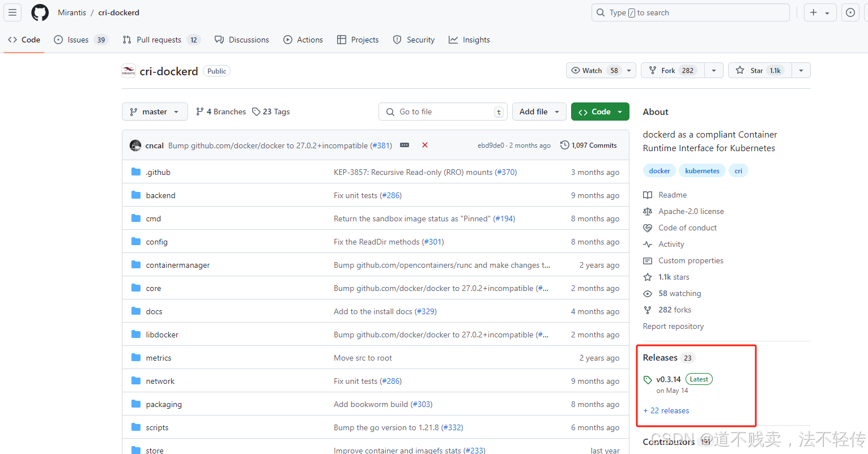Viewport: 868px width, 454px height.
Task: Open the .github folder
Action: click(158, 172)
